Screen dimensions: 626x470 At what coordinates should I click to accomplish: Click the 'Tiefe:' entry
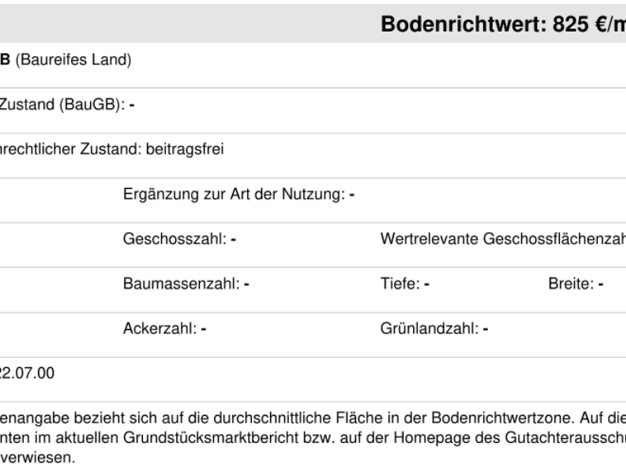pos(405,284)
